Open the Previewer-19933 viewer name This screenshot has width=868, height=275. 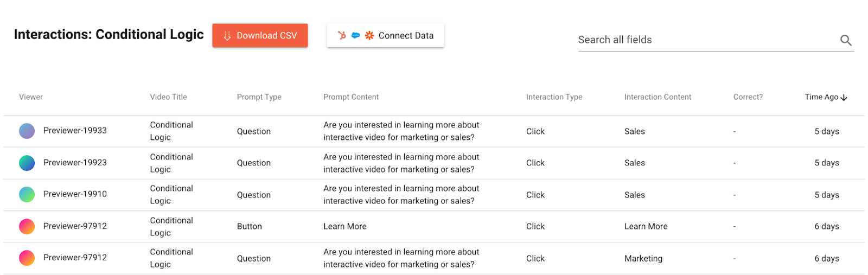pyautogui.click(x=75, y=131)
